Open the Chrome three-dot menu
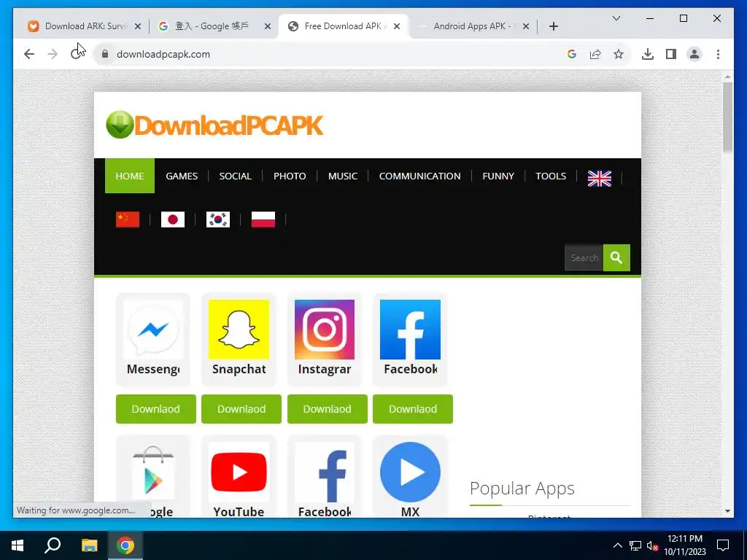This screenshot has width=747, height=560. click(x=718, y=54)
